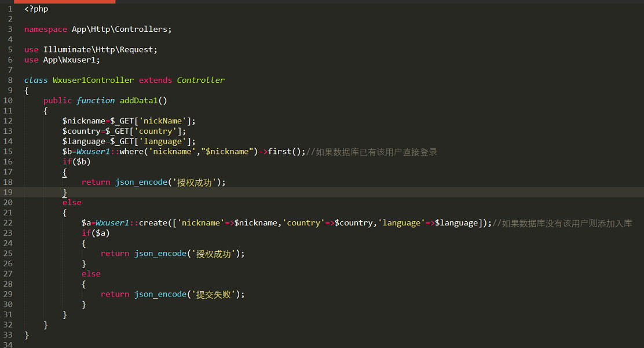Click the 'create' method call on line 22

pyautogui.click(x=153, y=223)
